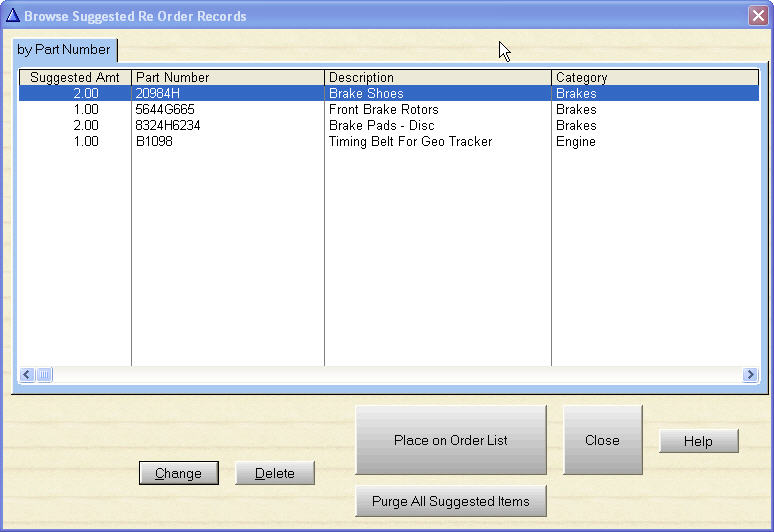Viewport: 774px width, 532px height.
Task: Click the Category column header
Action: [655, 77]
